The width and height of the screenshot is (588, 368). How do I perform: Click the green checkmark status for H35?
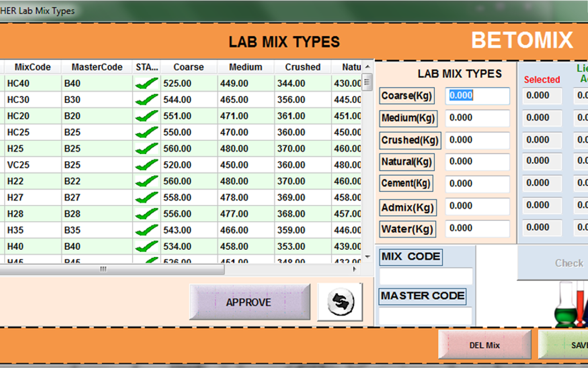[x=147, y=230]
